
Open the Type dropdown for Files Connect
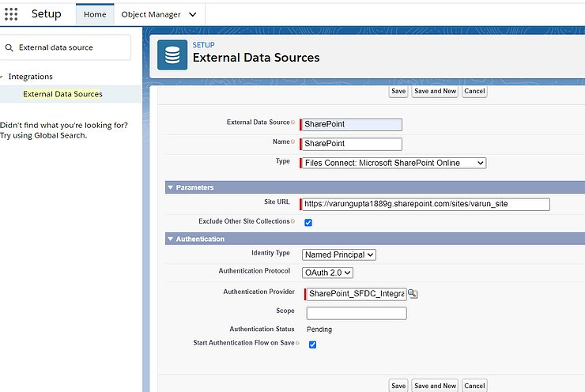393,163
